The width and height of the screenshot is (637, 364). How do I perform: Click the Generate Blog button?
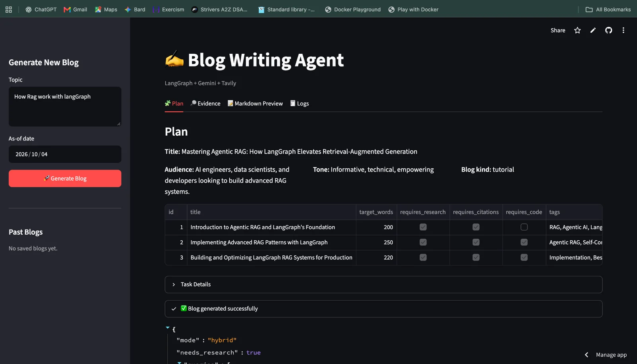[65, 179]
